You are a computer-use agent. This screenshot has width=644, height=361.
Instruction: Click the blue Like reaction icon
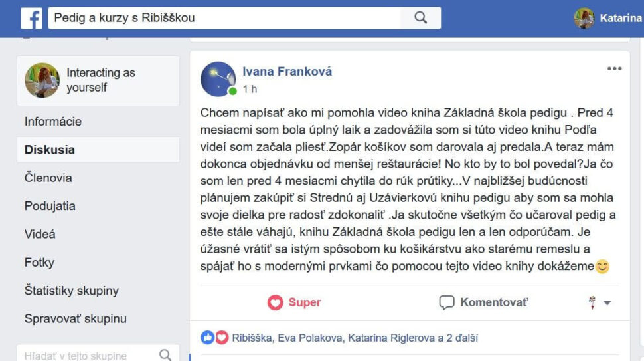(207, 338)
